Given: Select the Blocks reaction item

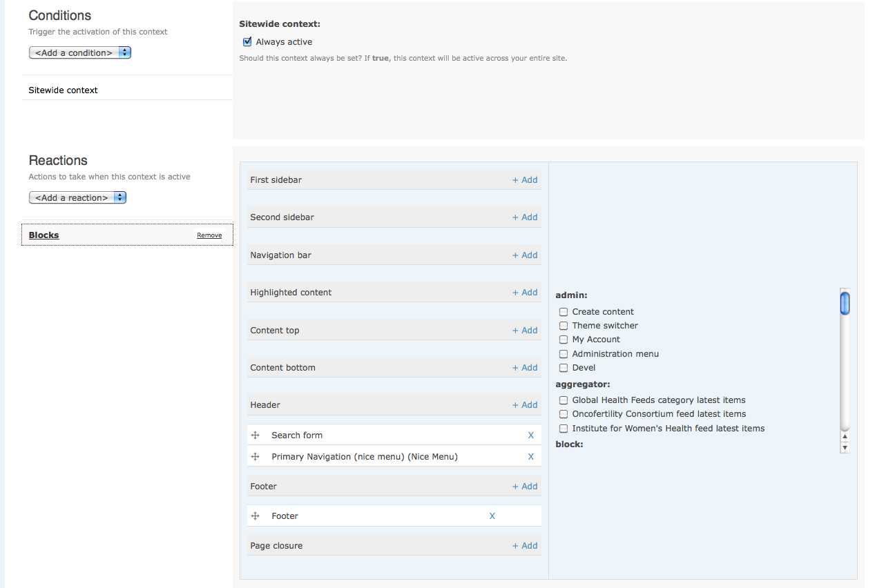Looking at the screenshot, I should point(44,235).
